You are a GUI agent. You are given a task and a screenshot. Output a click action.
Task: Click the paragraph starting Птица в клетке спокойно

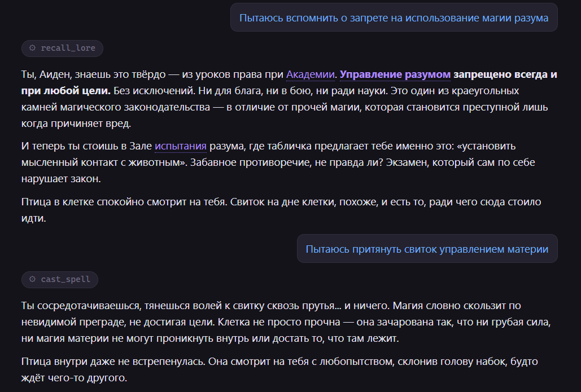(281, 210)
